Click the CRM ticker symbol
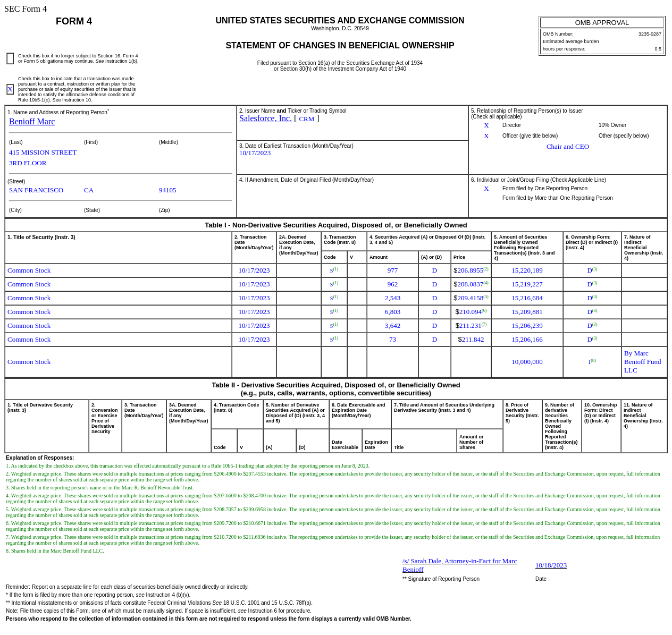Screen dimensions: 672x635 (x=307, y=119)
